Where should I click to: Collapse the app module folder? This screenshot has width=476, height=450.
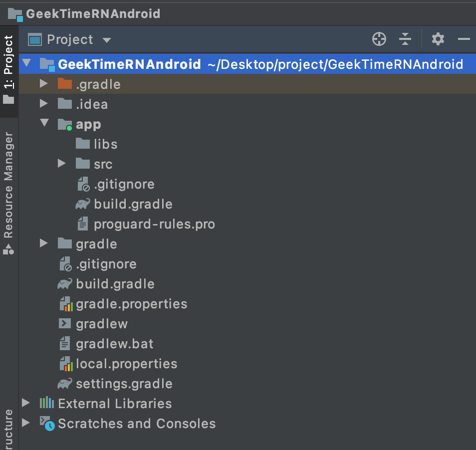click(44, 124)
